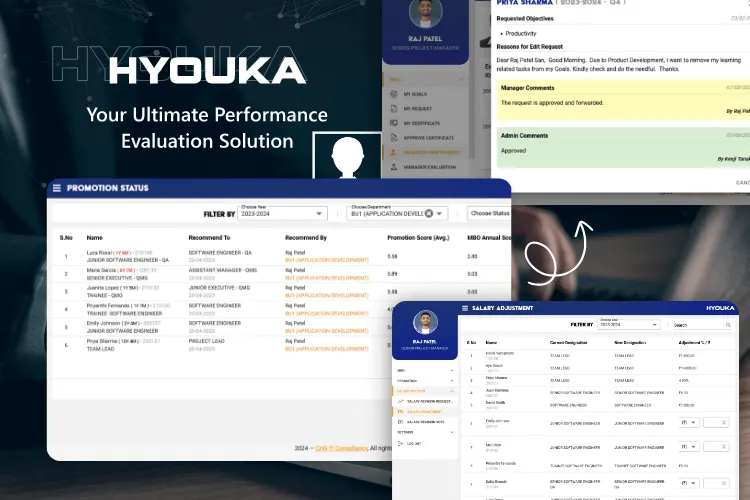Select Luca Rossi promotion row
Image resolution: width=750 pixels, height=500 pixels.
click(x=281, y=256)
